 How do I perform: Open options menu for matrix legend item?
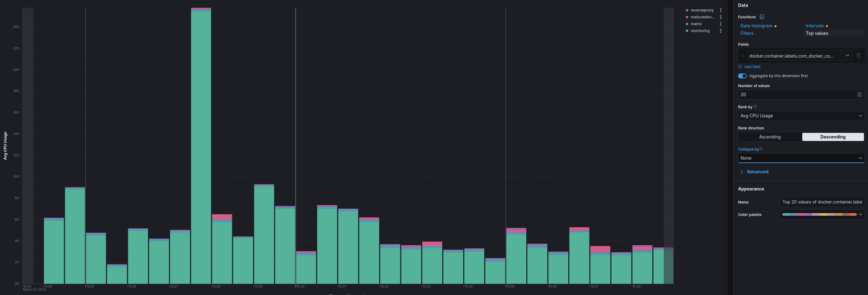[720, 24]
